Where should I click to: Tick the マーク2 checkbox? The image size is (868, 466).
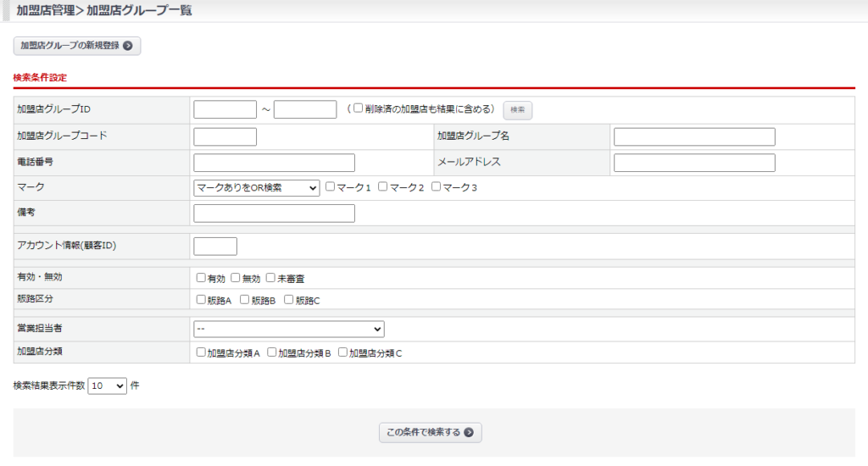[383, 187]
